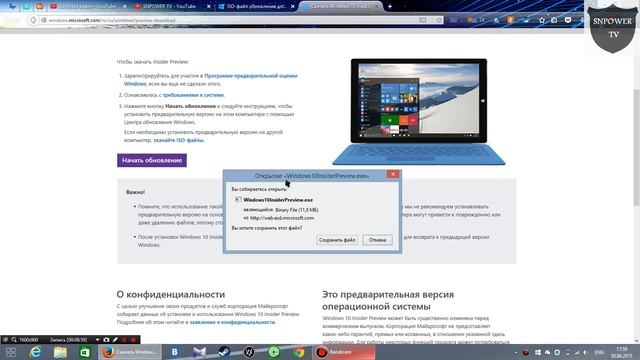Close the SNPOWER TV - YouTube tab
640x360 pixels.
(209, 7)
